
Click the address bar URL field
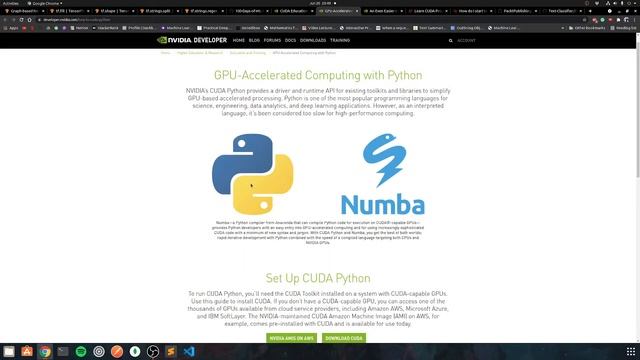(x=310, y=20)
